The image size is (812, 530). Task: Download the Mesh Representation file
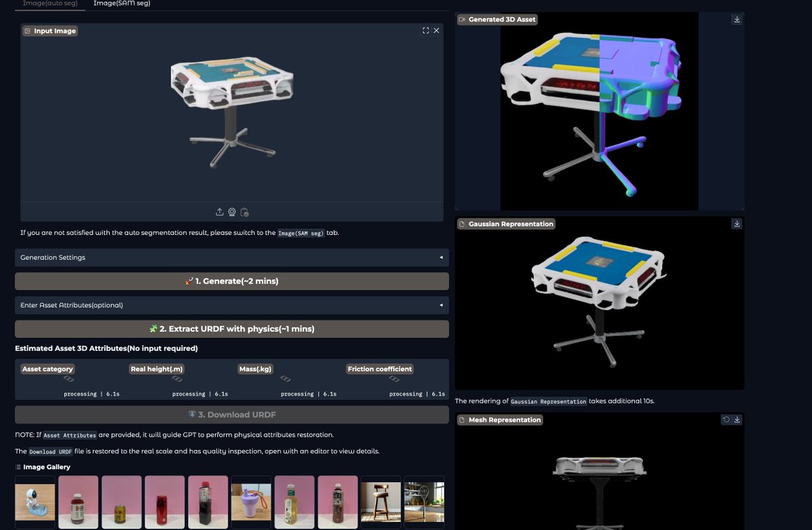tap(737, 420)
